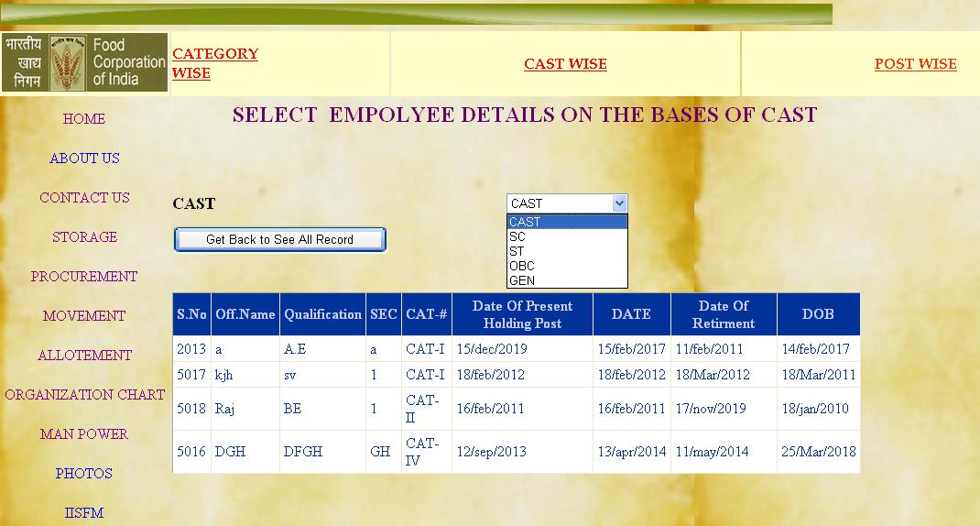Image resolution: width=980 pixels, height=526 pixels.
Task: Click the page heading SELECT EMPOLYEE DETAILS
Action: click(525, 115)
